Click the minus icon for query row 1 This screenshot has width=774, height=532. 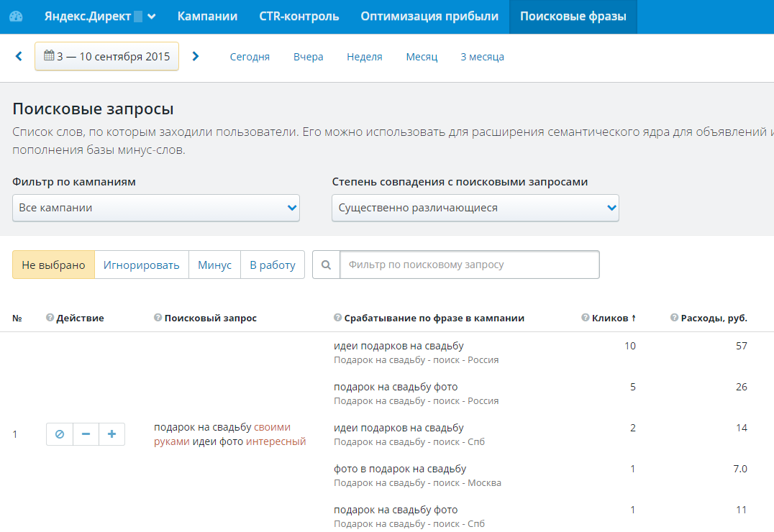tap(86, 434)
